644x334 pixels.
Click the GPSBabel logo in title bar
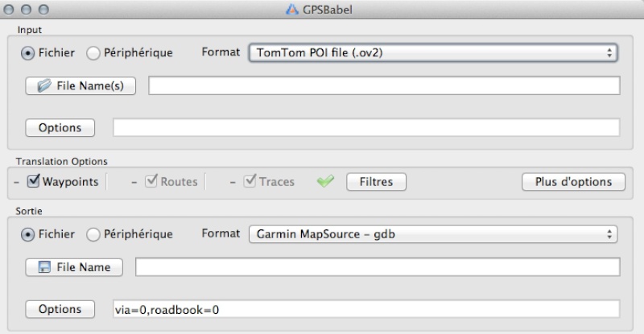(x=292, y=9)
